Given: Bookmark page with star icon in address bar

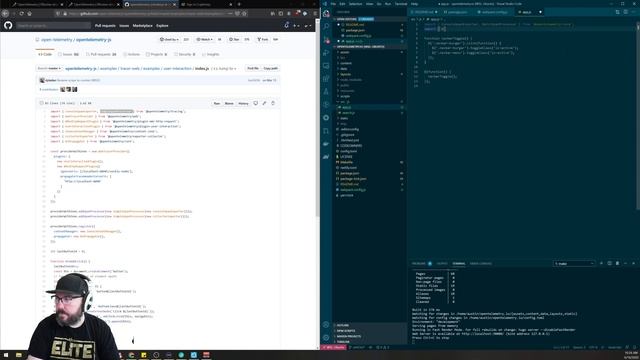Looking at the screenshot, I should point(244,13).
